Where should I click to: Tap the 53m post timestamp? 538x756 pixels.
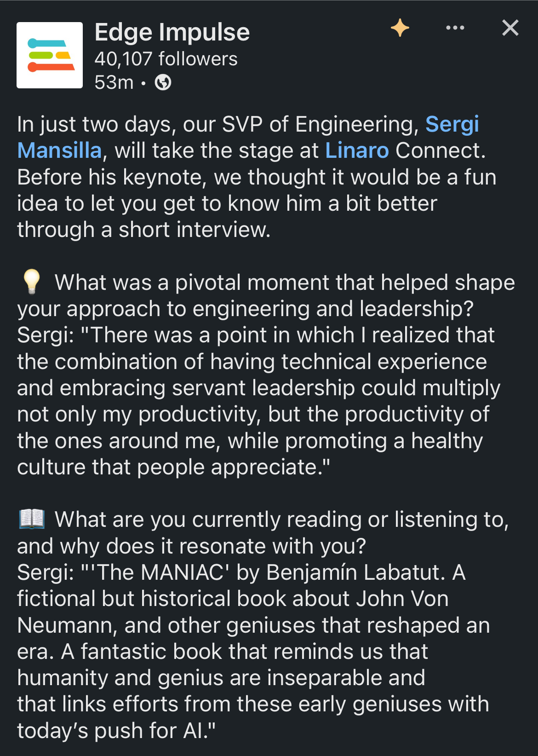pyautogui.click(x=114, y=83)
